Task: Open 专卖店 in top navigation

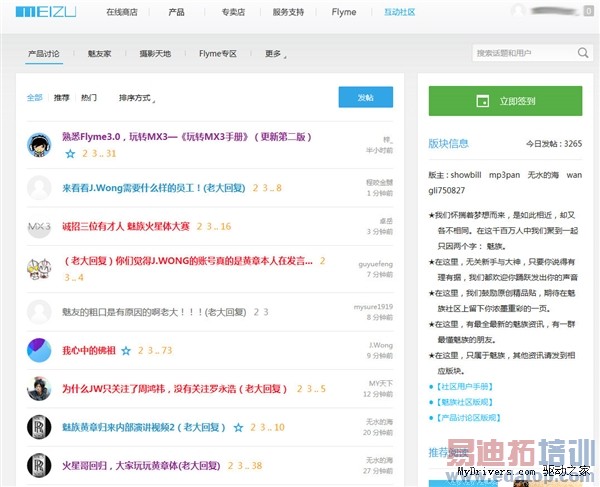Action: [x=233, y=12]
